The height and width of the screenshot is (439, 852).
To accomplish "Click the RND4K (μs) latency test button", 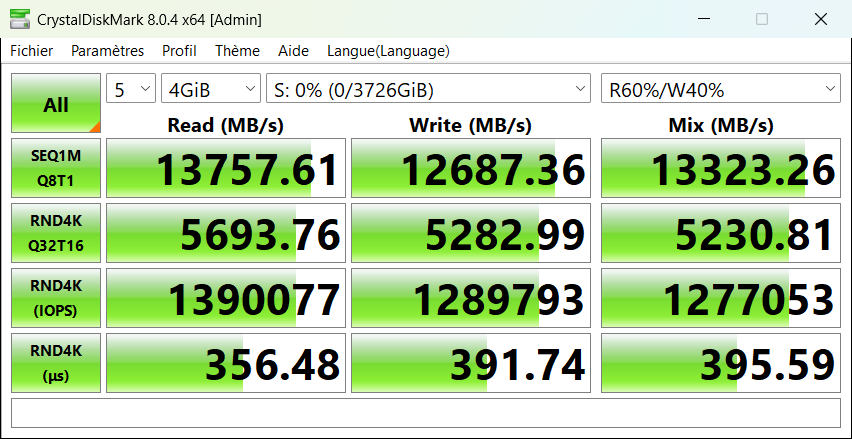I will [x=56, y=363].
